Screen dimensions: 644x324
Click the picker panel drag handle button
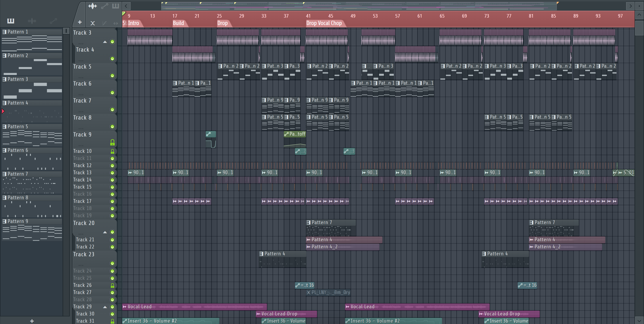[x=66, y=31]
